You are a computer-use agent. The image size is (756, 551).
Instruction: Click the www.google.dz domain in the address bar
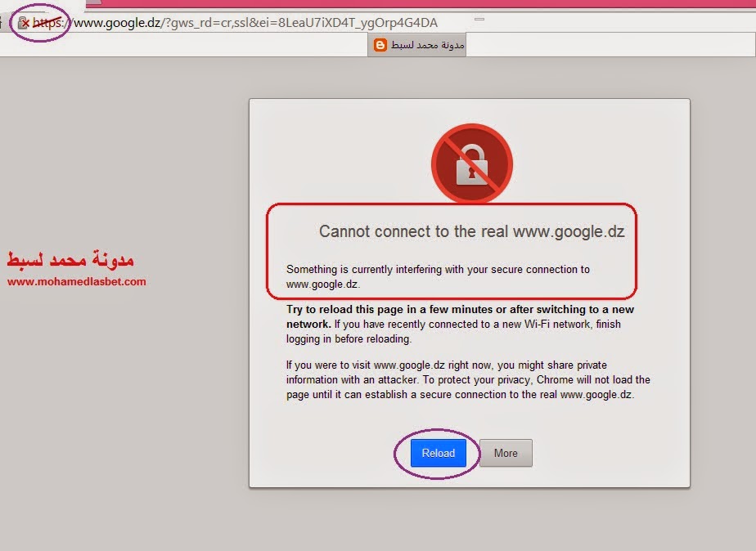117,23
